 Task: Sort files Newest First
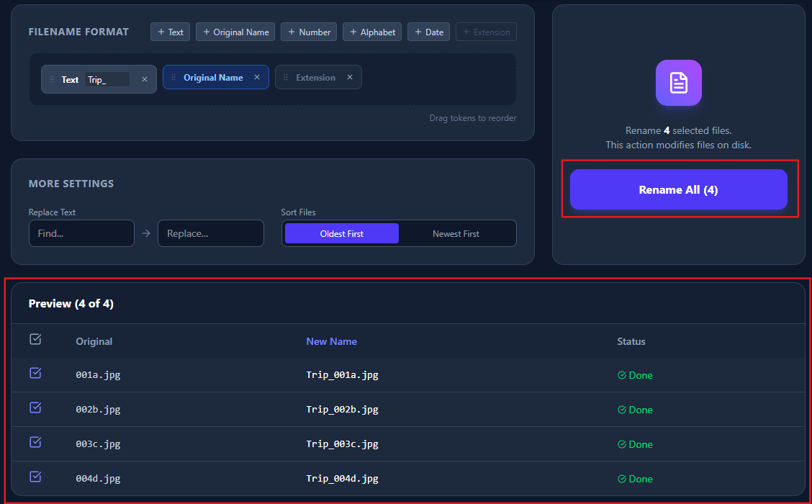coord(456,233)
